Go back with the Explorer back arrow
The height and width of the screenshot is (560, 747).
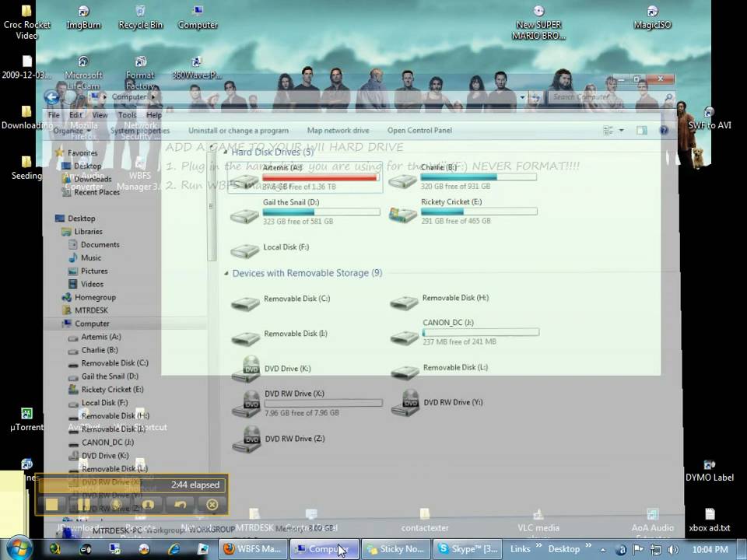(51, 97)
